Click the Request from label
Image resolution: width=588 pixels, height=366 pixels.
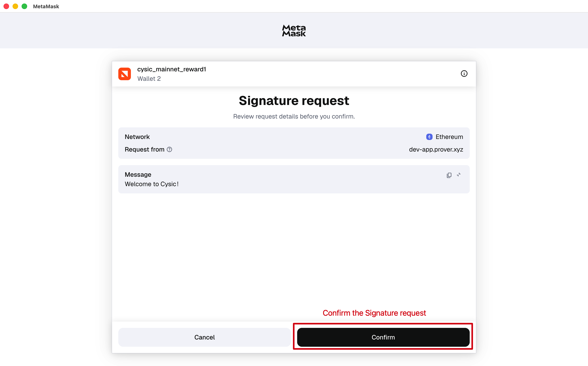pyautogui.click(x=144, y=149)
